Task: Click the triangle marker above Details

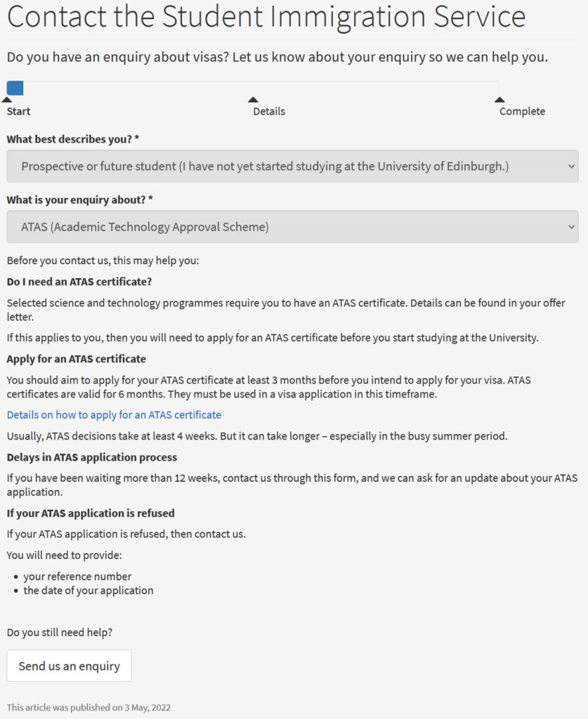Action: [x=254, y=100]
